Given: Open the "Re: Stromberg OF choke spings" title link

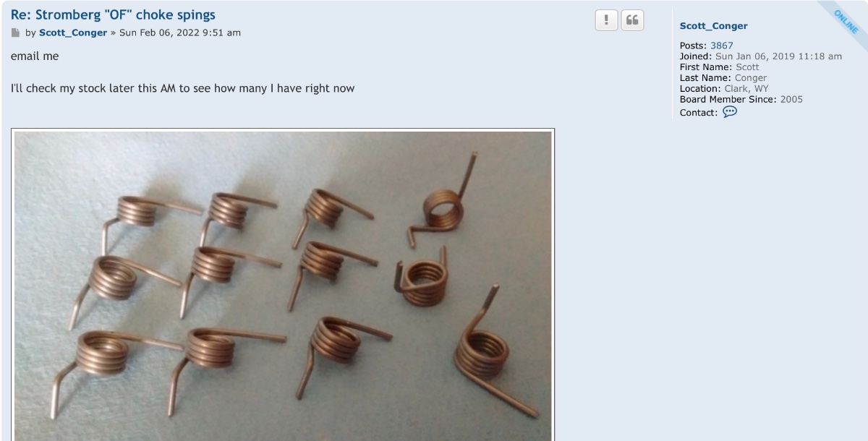Looking at the screenshot, I should click(x=113, y=14).
